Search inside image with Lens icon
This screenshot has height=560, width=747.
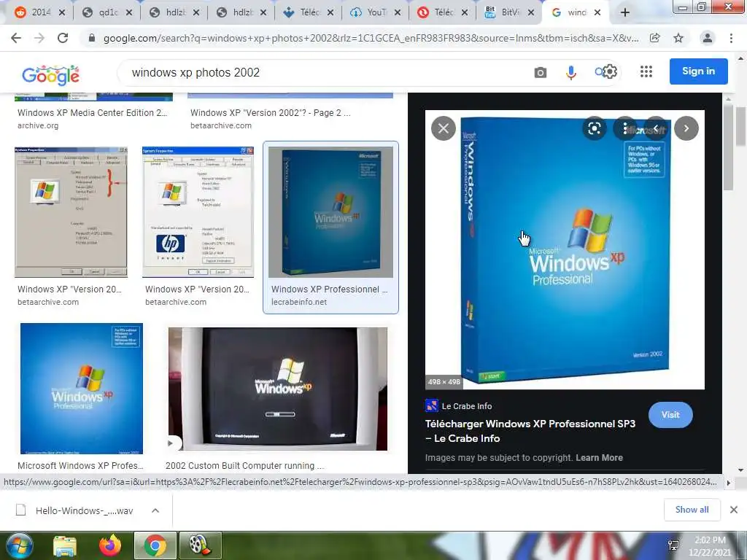click(x=594, y=128)
